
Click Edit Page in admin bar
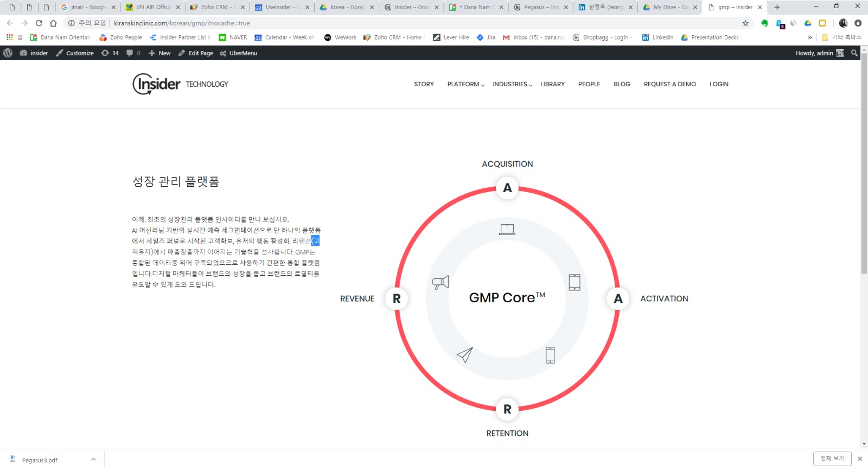(x=196, y=53)
